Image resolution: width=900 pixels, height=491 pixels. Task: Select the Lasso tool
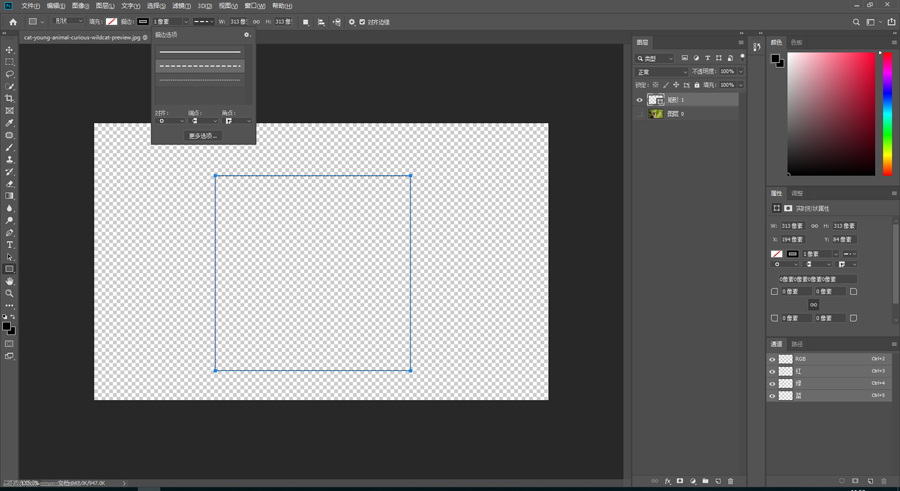[10, 74]
